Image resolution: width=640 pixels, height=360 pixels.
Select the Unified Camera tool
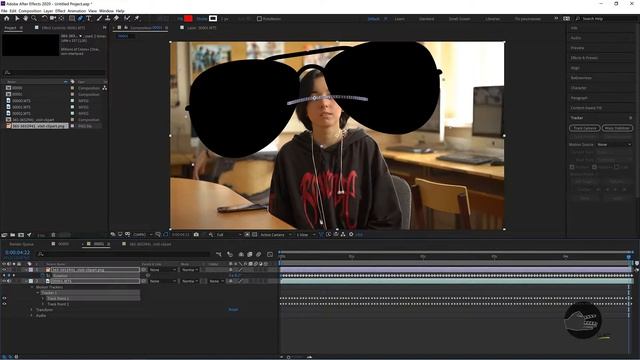(x=53, y=18)
